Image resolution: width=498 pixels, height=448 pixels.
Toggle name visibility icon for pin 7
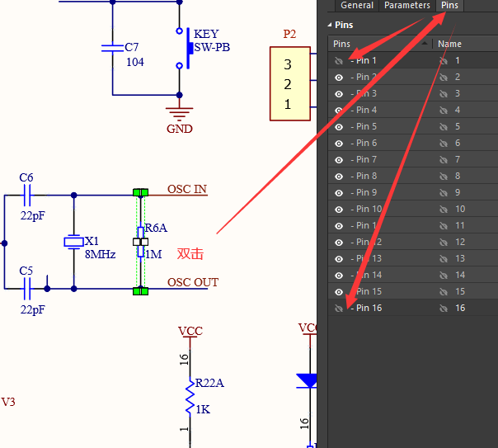point(444,160)
